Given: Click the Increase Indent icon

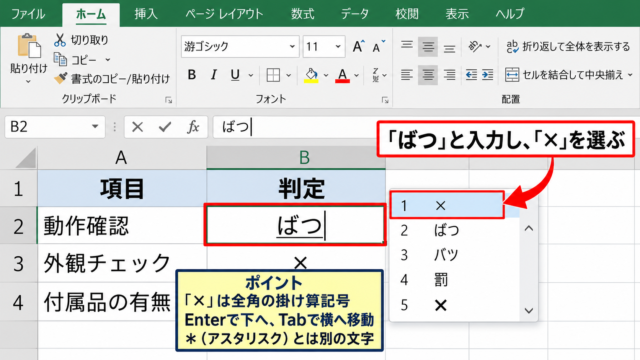Looking at the screenshot, I should [487, 75].
